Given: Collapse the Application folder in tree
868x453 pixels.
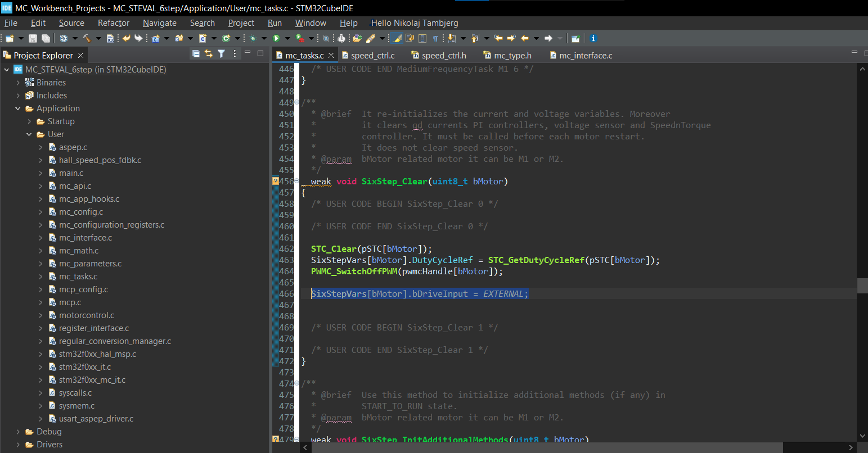Looking at the screenshot, I should coord(18,108).
